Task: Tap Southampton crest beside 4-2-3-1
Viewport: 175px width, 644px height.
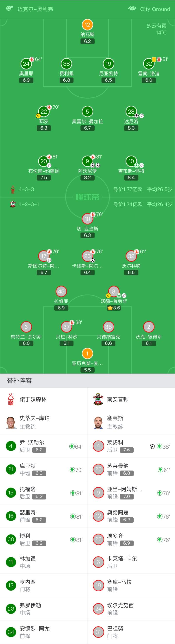Action: point(12,204)
